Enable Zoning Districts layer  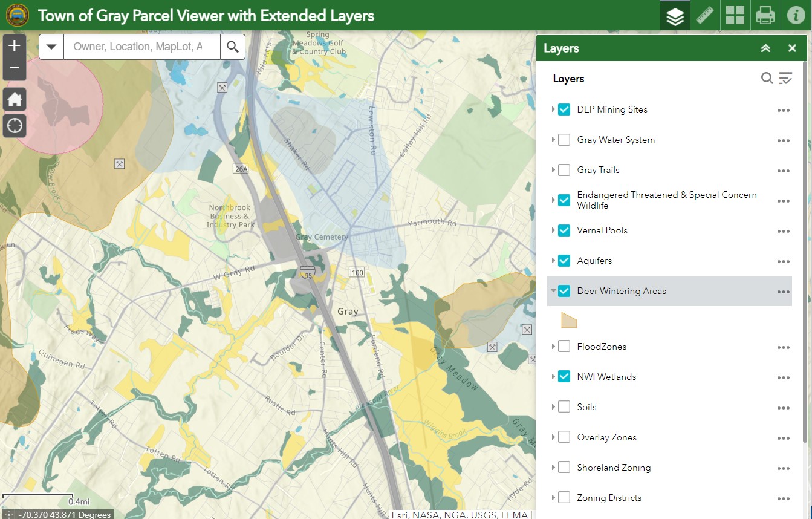pos(564,498)
